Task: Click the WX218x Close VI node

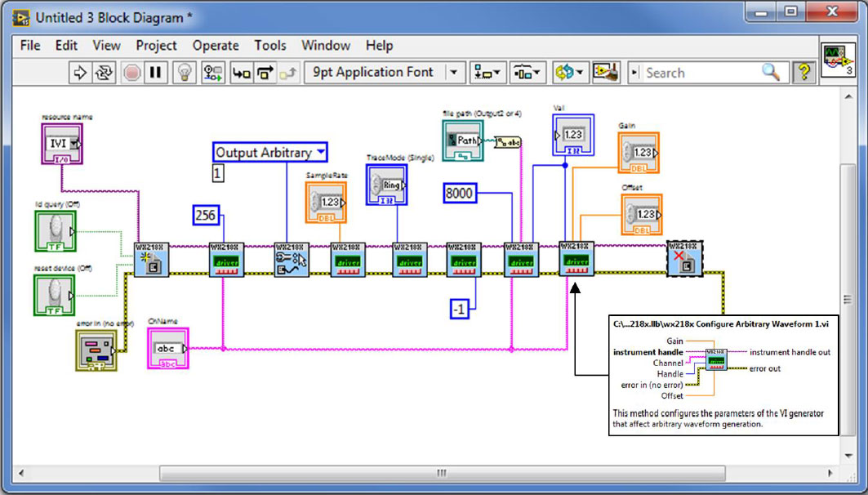Action: [683, 258]
